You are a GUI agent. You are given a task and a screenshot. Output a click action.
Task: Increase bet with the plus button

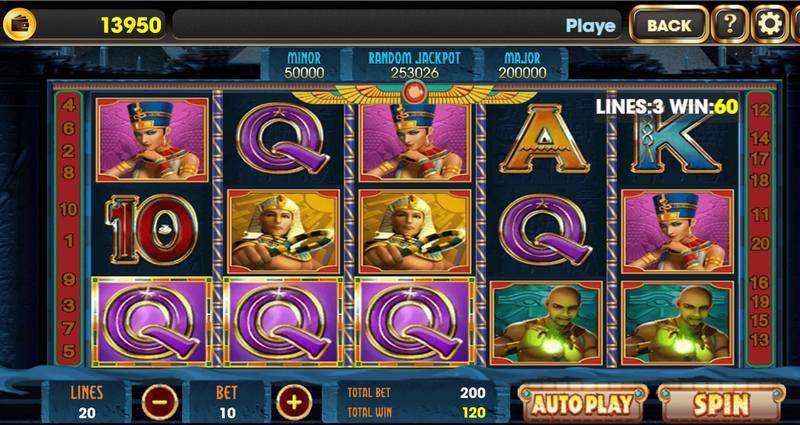(294, 402)
